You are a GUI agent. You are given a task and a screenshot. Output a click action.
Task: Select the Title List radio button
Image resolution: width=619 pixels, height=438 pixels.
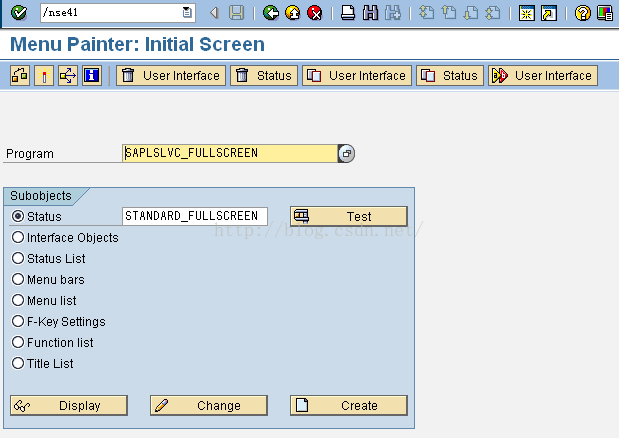coord(18,363)
